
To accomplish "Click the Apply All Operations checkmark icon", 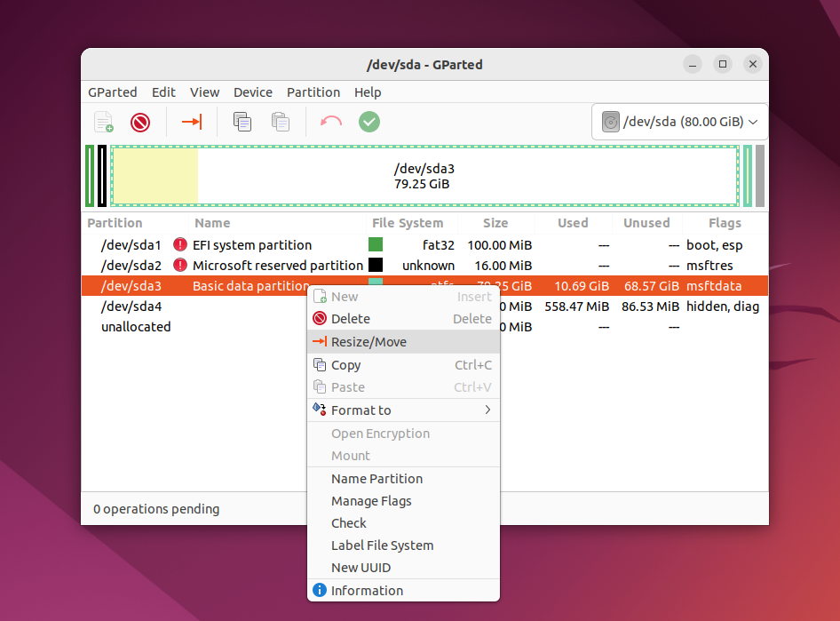I will 369,122.
